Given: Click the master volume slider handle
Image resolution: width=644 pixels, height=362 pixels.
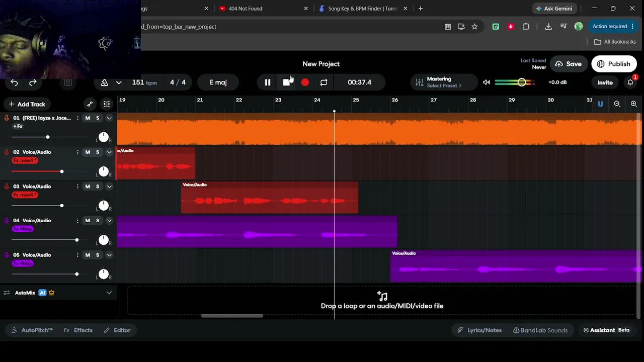Looking at the screenshot, I should pos(522,82).
